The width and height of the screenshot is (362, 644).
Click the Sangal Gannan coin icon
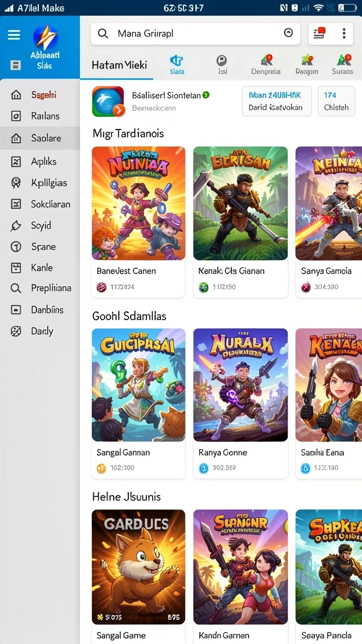coord(101,468)
